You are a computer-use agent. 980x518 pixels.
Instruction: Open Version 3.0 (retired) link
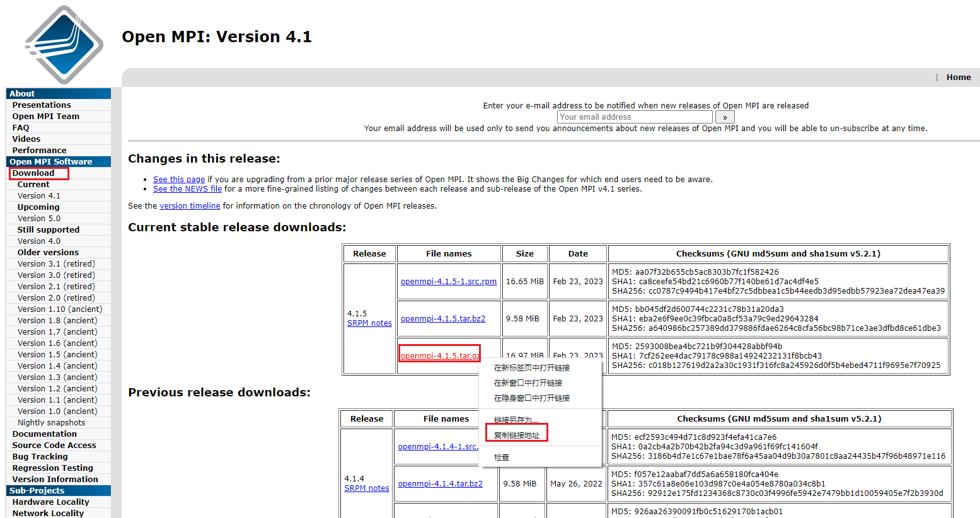point(57,275)
